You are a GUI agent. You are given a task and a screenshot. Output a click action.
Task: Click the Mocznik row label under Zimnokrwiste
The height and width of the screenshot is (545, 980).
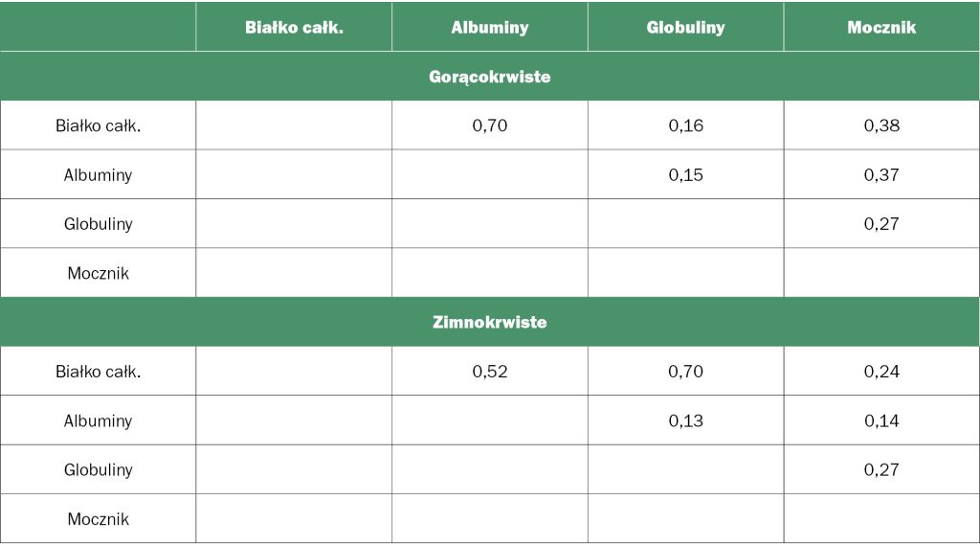98,519
